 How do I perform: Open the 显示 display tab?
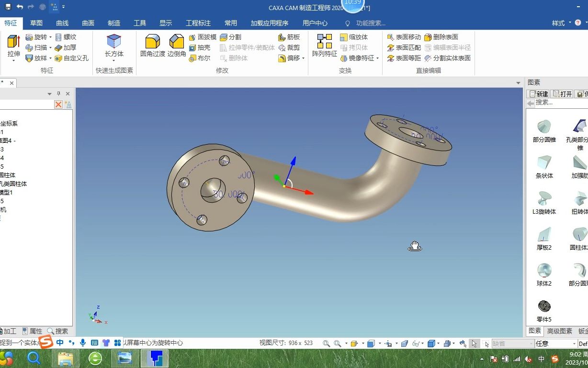click(x=166, y=23)
